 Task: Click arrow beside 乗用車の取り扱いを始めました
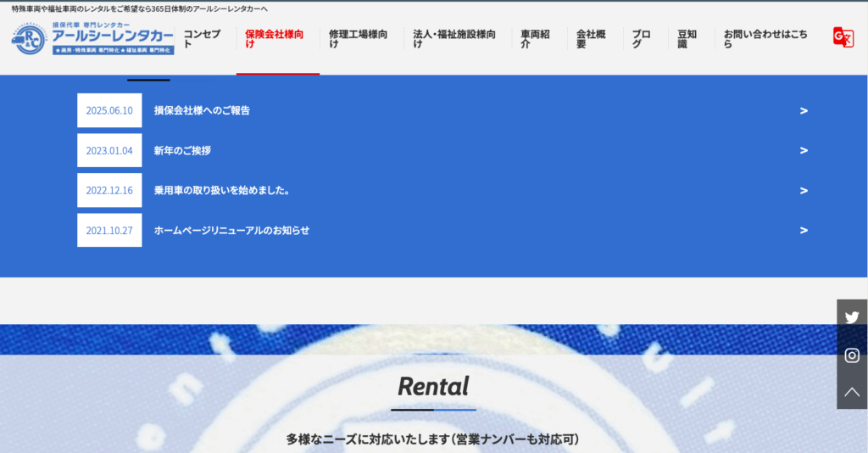803,191
